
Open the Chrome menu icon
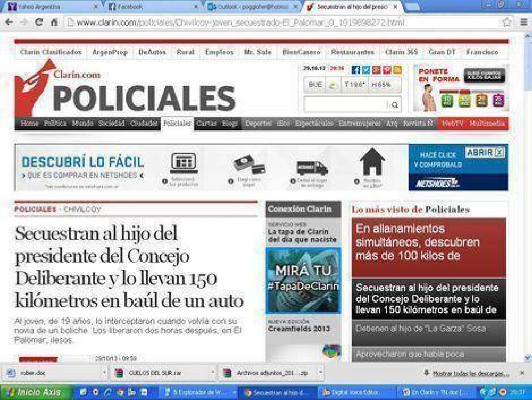click(x=524, y=22)
